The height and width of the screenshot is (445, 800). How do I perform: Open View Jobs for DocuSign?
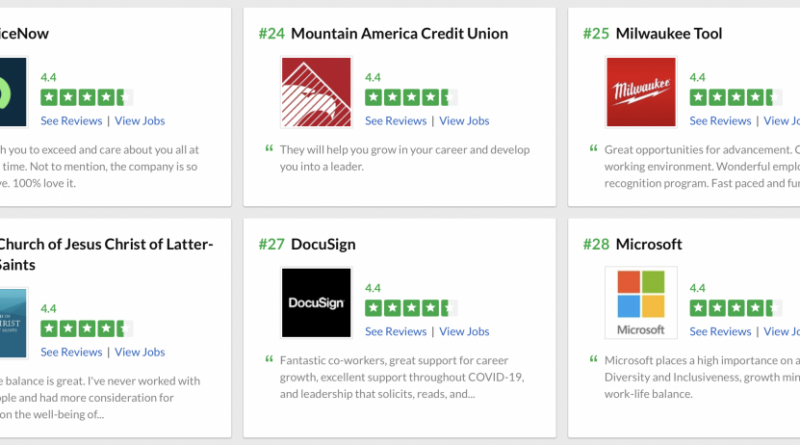464,332
